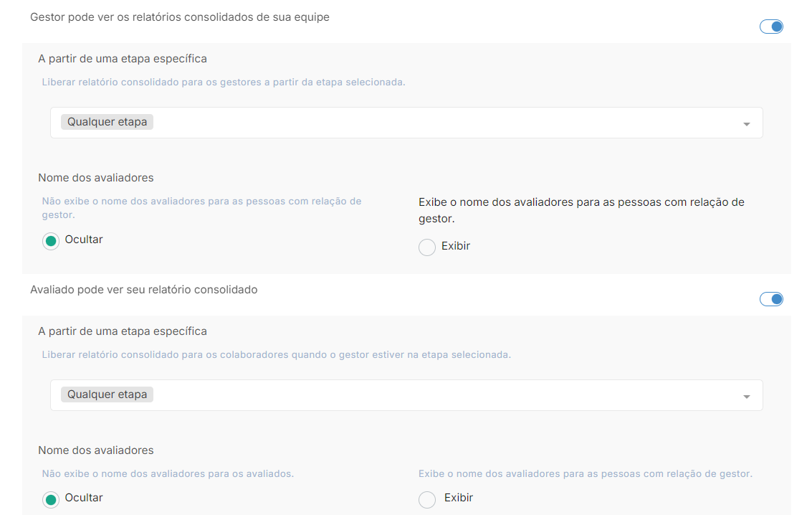This screenshot has width=812, height=520.
Task: Click inside the Gestor etapa selection field
Action: point(406,123)
